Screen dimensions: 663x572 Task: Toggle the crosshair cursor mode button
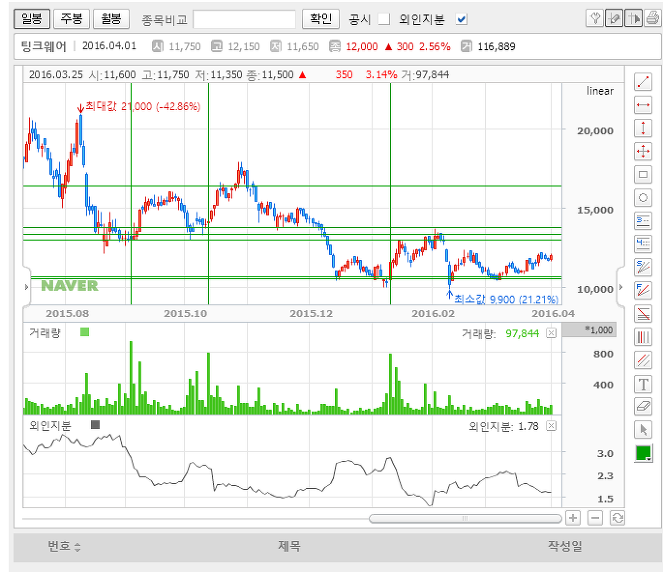[x=633, y=19]
